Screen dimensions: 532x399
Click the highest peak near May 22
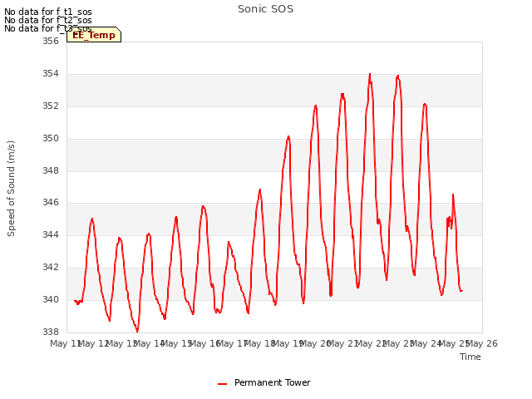[370, 74]
